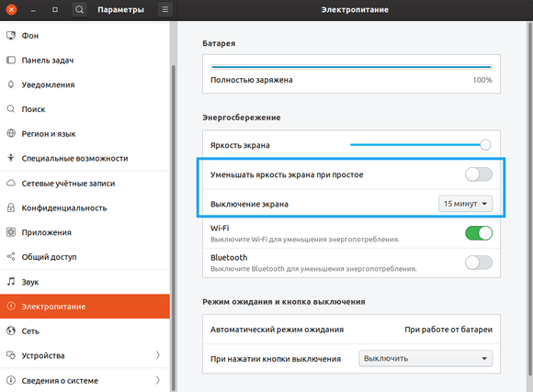Click the Яркость экрана brightness slider
The image size is (533, 392).
(421, 145)
